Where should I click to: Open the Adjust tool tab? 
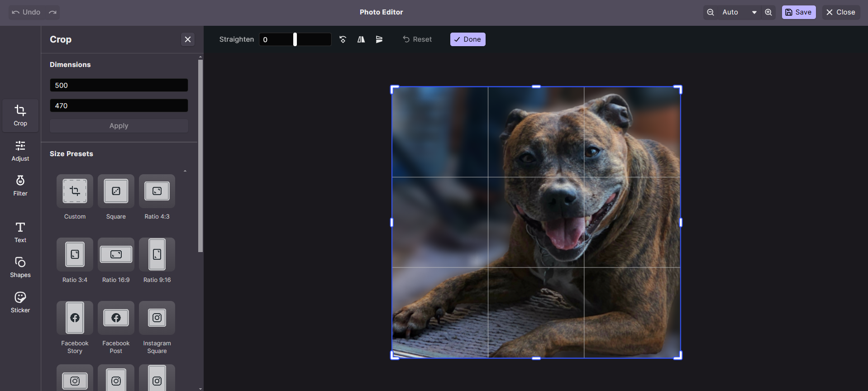pyautogui.click(x=20, y=151)
